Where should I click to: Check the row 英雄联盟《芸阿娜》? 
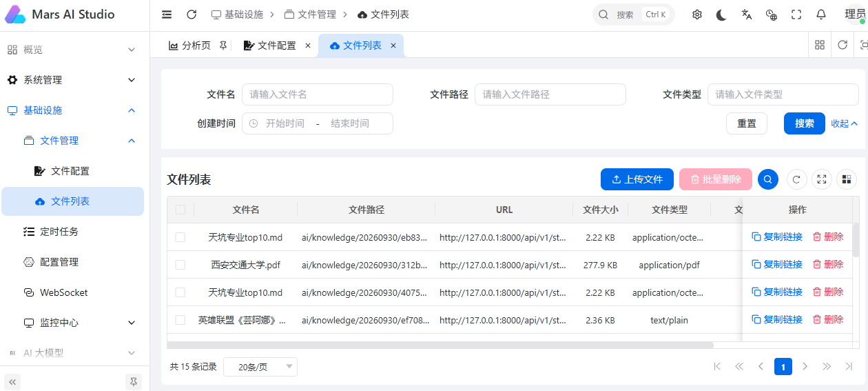(180, 320)
